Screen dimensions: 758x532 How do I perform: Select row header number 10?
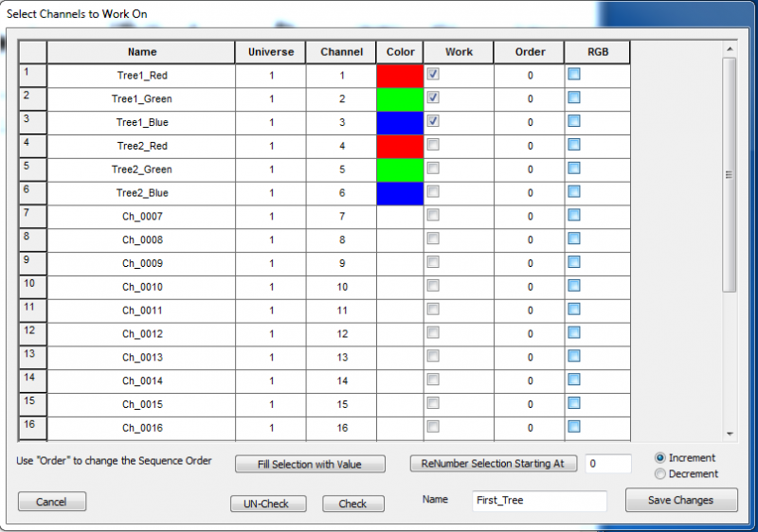coord(32,287)
